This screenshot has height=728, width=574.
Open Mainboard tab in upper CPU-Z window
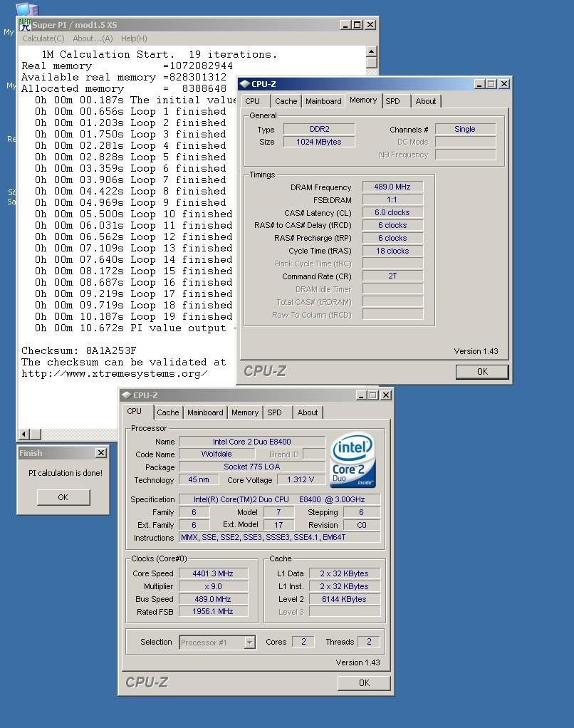[x=323, y=101]
